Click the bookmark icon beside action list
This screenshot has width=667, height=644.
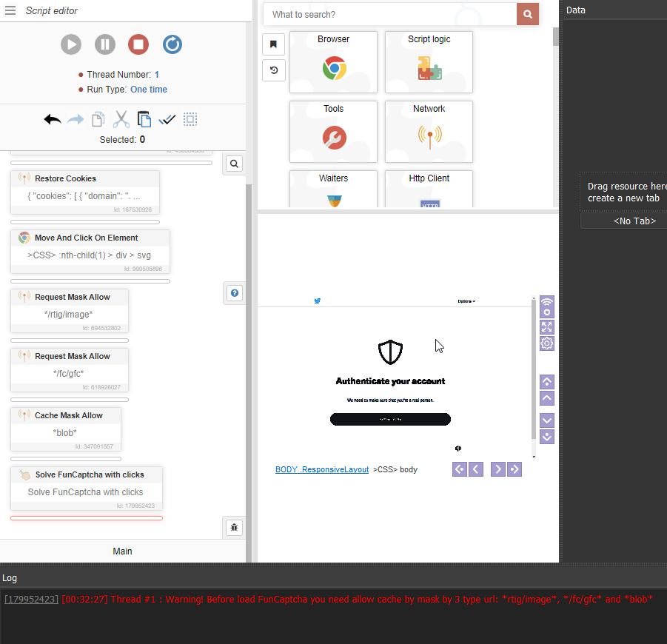pyautogui.click(x=273, y=44)
